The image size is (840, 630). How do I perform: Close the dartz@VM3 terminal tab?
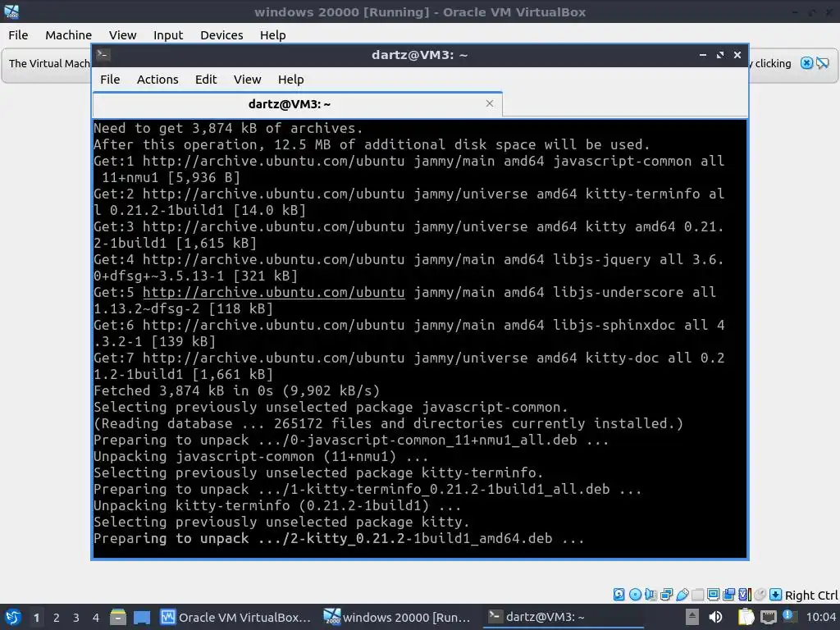click(x=489, y=103)
